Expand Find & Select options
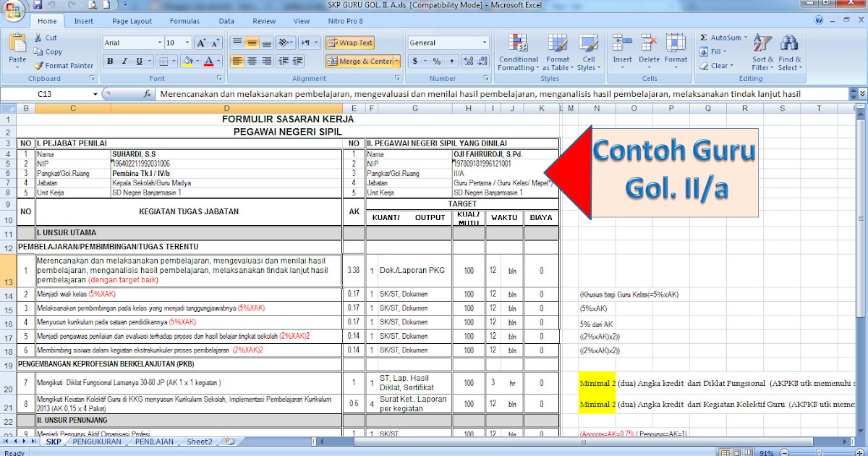The height and width of the screenshot is (456, 868). (789, 52)
